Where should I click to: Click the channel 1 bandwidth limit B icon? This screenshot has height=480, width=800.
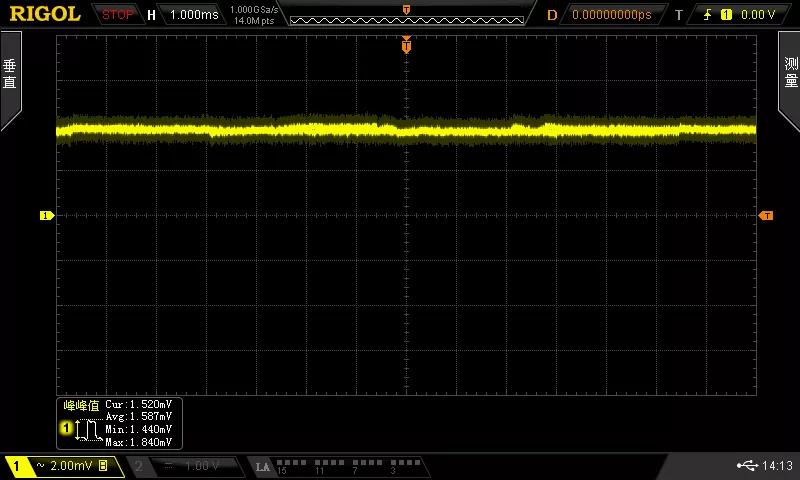[x=103, y=465]
